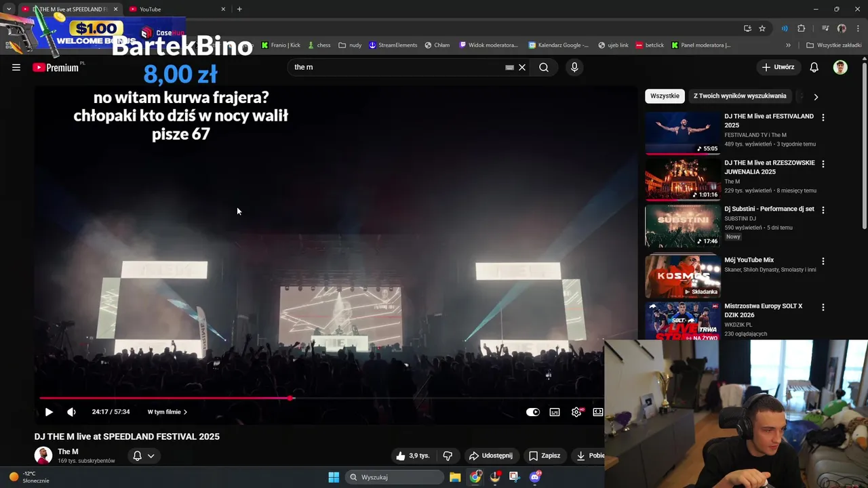Open Windows Start menu
The width and height of the screenshot is (868, 488).
coord(334,477)
